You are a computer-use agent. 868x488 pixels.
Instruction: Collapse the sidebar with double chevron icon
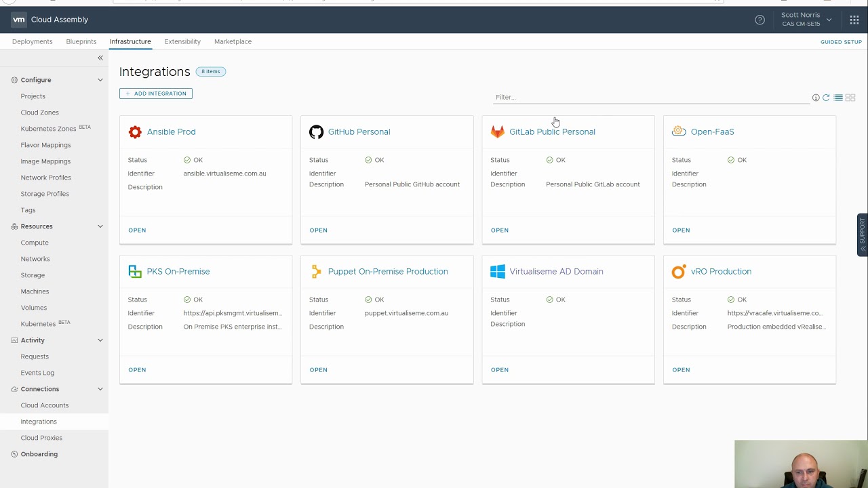(100, 58)
